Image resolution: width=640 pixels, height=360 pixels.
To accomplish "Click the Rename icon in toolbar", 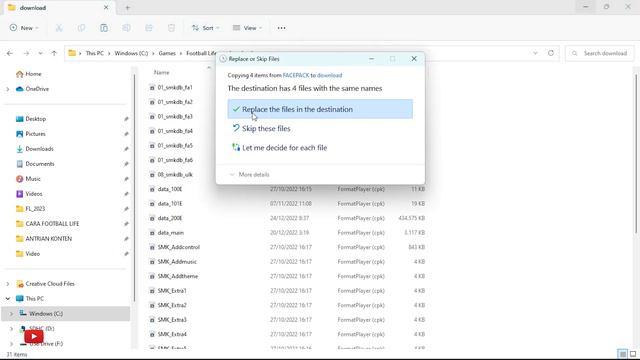I will (127, 28).
